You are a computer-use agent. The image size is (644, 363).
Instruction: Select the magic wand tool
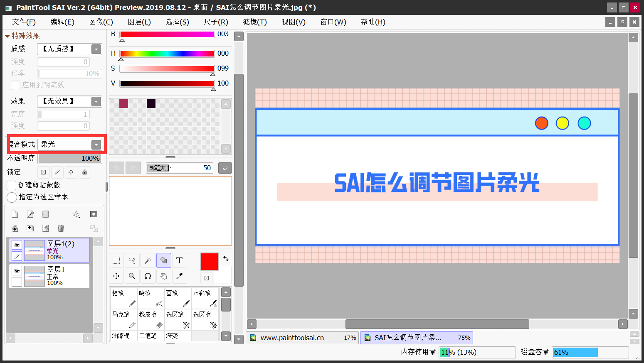[x=148, y=260]
